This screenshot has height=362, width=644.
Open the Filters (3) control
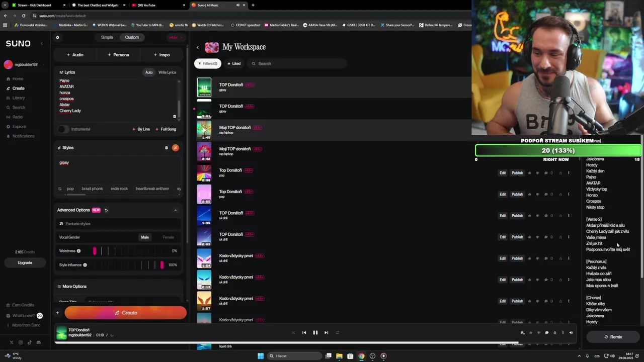[x=208, y=64]
